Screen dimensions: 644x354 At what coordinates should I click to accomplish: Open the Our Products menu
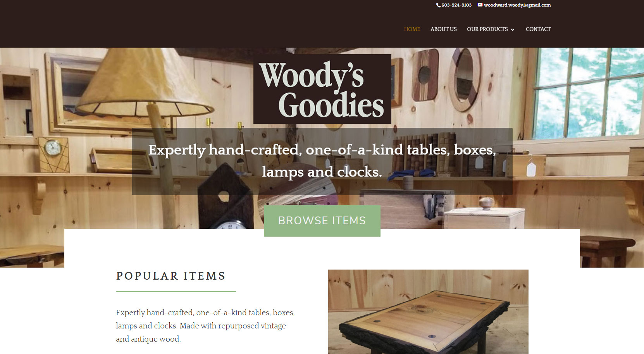[487, 29]
